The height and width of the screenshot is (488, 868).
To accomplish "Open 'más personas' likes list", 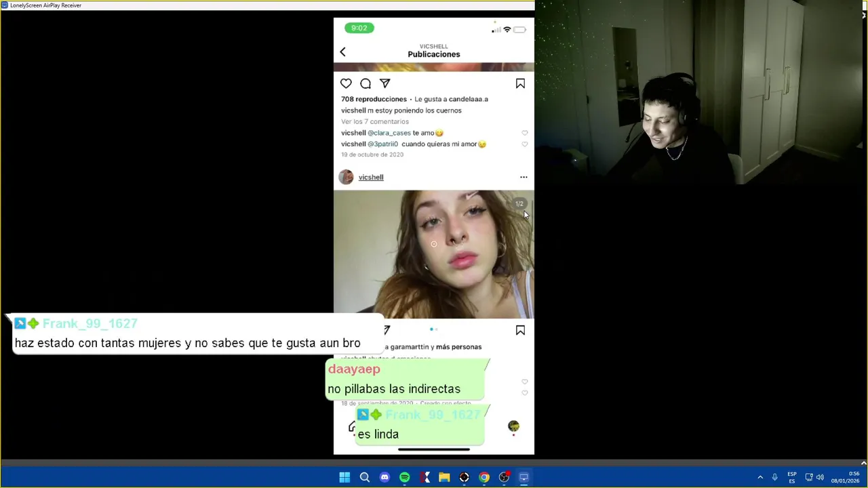I will (458, 347).
